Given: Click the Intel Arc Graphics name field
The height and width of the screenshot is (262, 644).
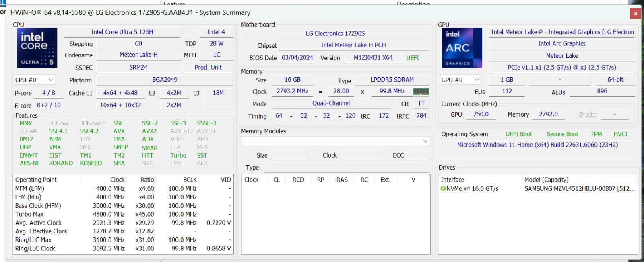Looking at the screenshot, I should (562, 44).
